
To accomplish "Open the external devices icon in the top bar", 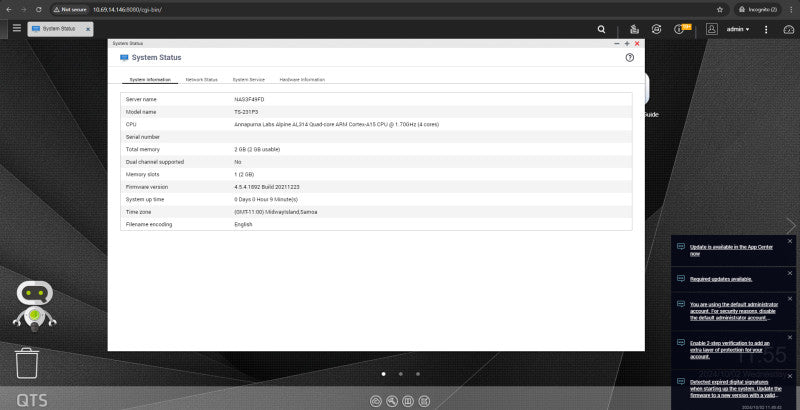I will point(657,29).
